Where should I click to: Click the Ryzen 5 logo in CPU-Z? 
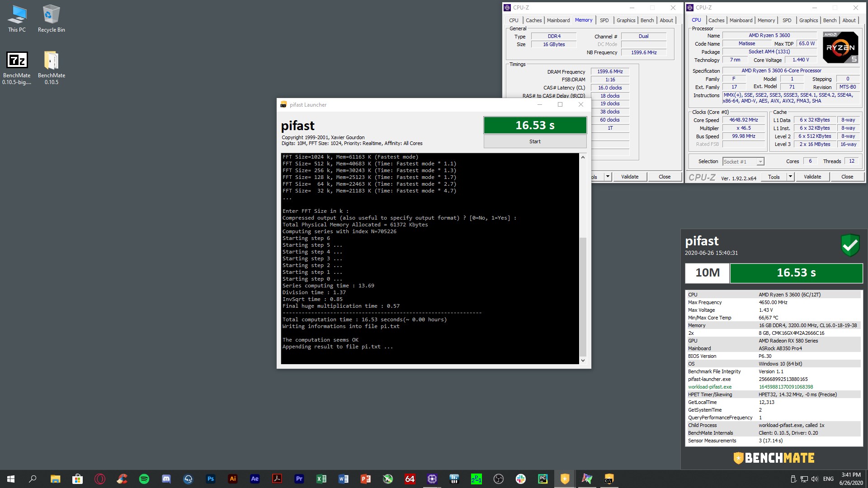click(840, 47)
